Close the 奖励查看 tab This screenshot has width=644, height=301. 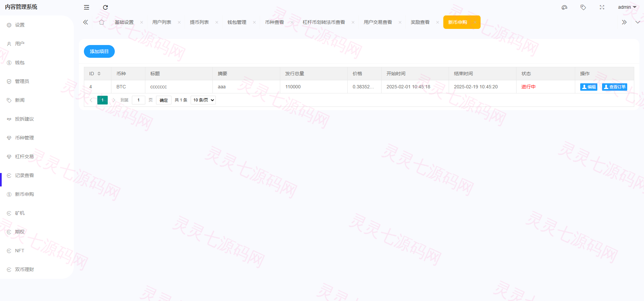coord(438,23)
